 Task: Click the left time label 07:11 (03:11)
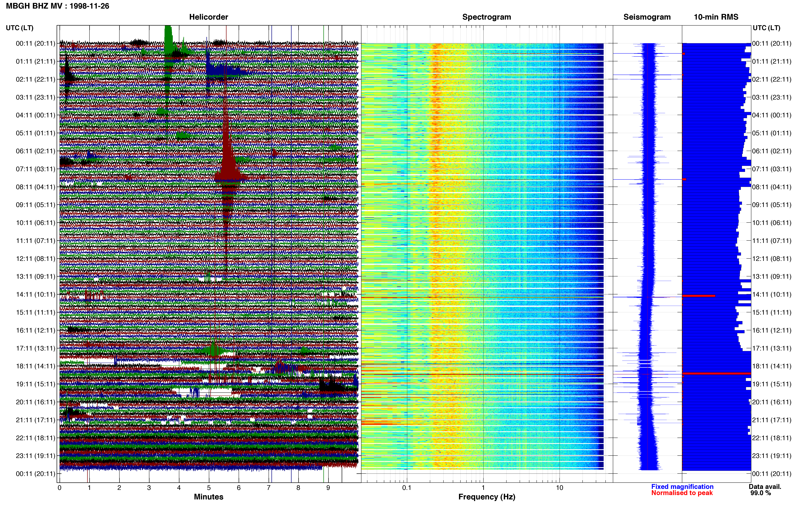pos(36,169)
